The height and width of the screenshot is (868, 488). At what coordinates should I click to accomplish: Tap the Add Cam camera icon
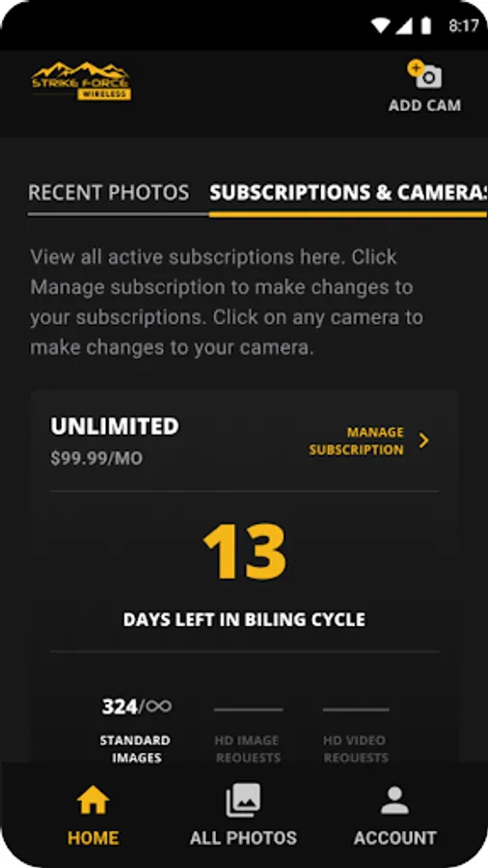tap(425, 74)
